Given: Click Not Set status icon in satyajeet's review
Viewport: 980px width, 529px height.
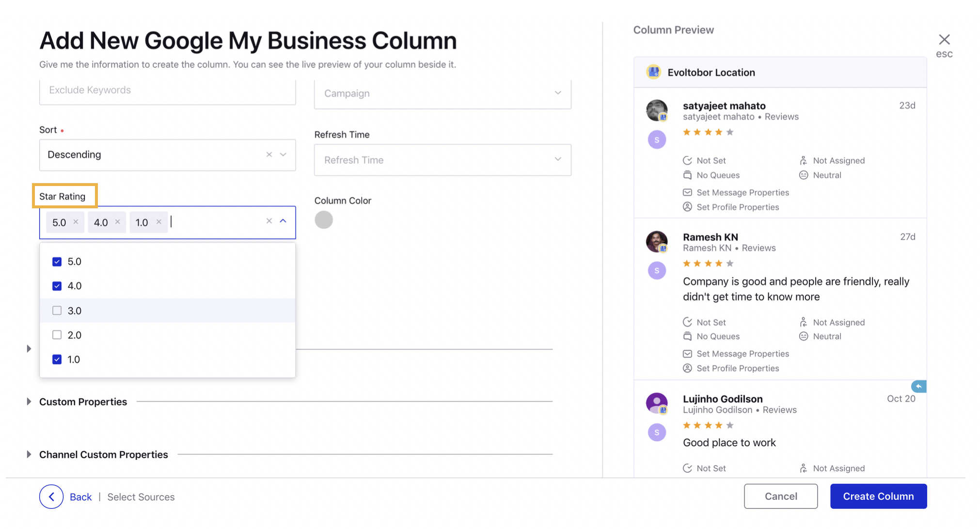Looking at the screenshot, I should point(687,160).
